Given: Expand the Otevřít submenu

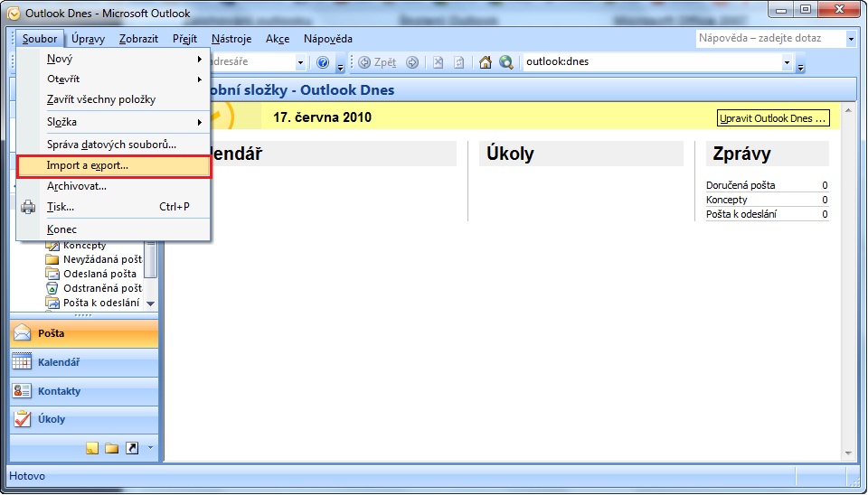Looking at the screenshot, I should click(x=199, y=79).
